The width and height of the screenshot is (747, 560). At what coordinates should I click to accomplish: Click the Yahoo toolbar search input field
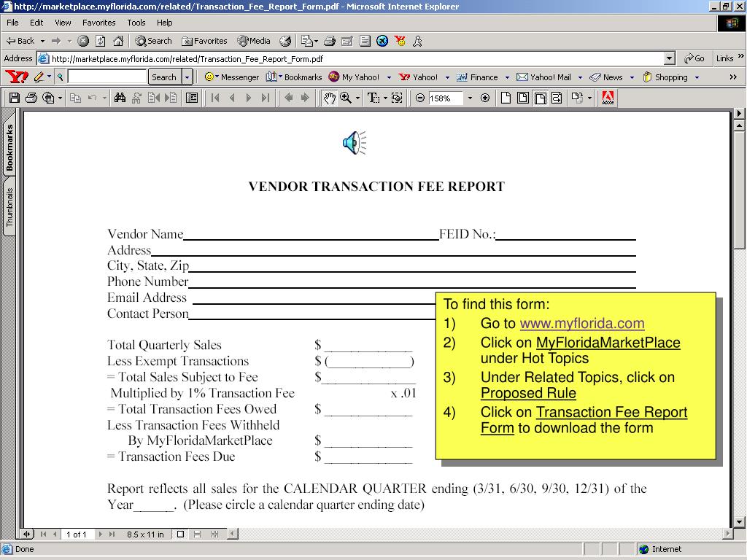pyautogui.click(x=107, y=77)
